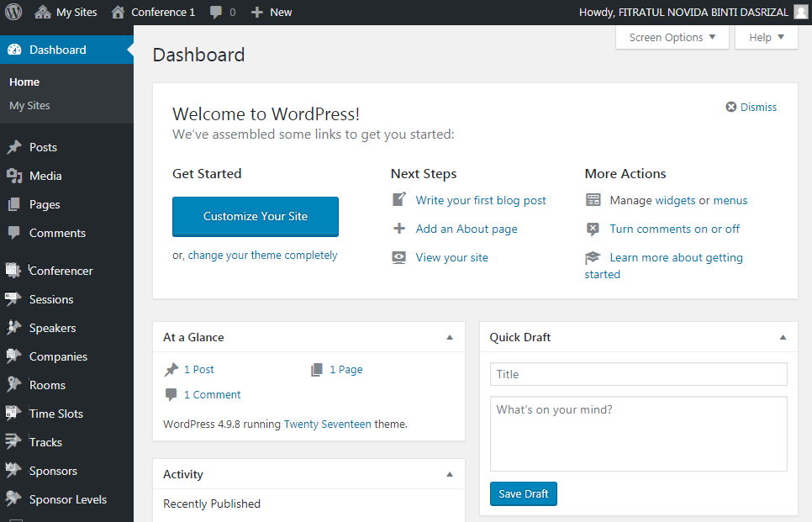Click the pushpin icon beside 1 Post
The image size is (812, 522).
pyautogui.click(x=171, y=370)
